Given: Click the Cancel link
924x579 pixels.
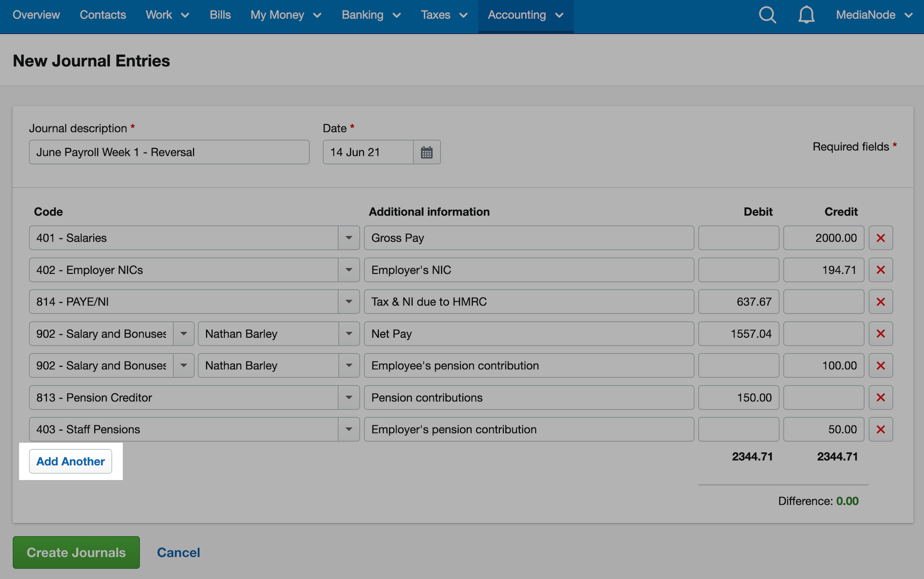Looking at the screenshot, I should click(178, 553).
